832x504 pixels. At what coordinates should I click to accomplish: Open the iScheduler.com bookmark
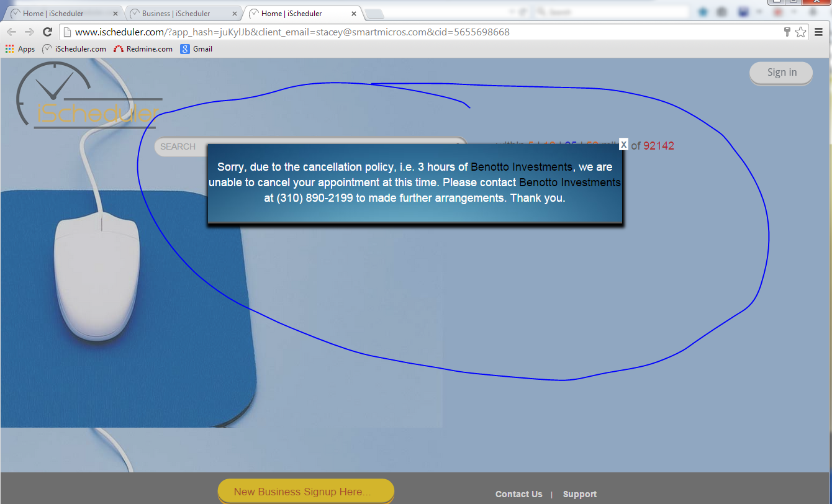[74, 49]
